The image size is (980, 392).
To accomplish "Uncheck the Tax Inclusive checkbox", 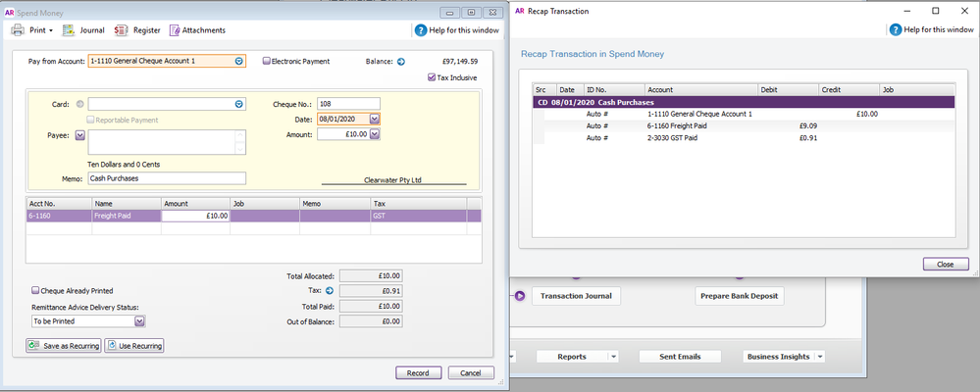I will point(432,77).
